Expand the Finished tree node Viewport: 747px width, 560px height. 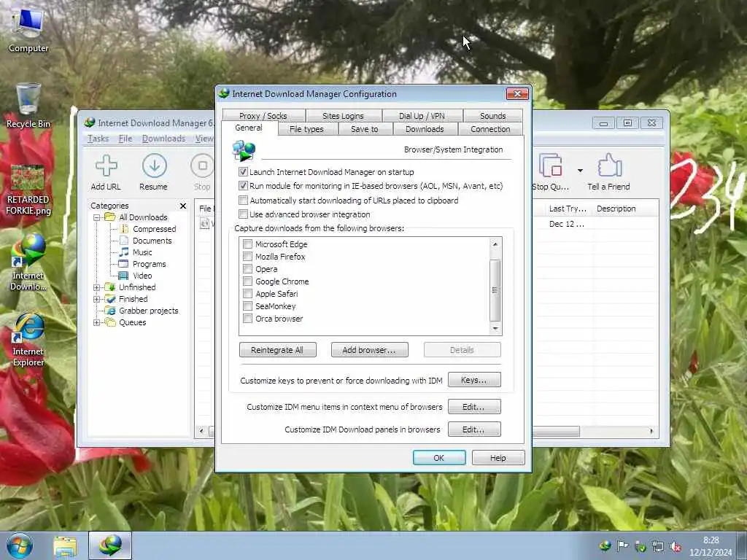97,300
